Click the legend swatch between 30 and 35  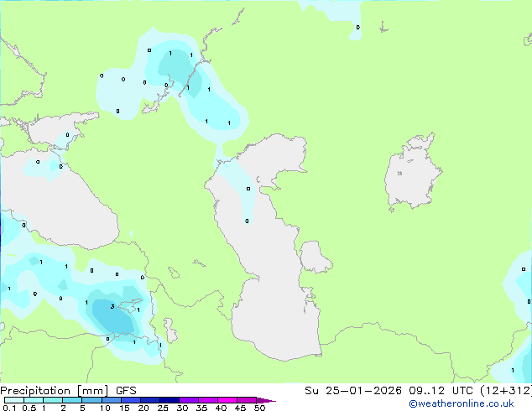pyautogui.click(x=188, y=400)
